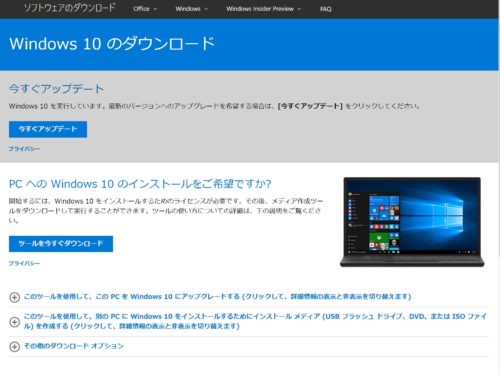Click the 今すぐアップデート section heading
Image resolution: width=500 pixels, height=375 pixels.
(x=56, y=89)
